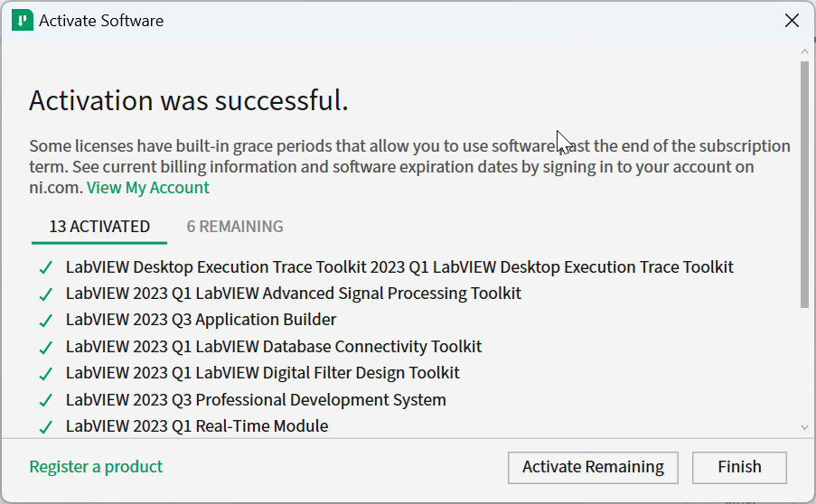Select LabVIEW 2023 Q3 Application Builder entry
Screen dimensions: 816x504
coord(201,320)
